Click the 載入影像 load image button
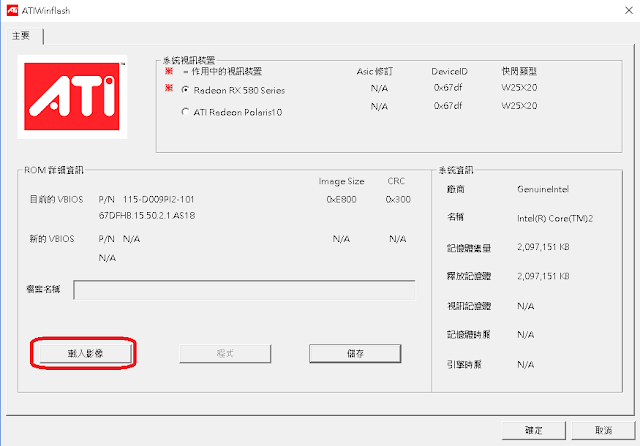Viewport: 640px width, 446px height. pyautogui.click(x=85, y=353)
